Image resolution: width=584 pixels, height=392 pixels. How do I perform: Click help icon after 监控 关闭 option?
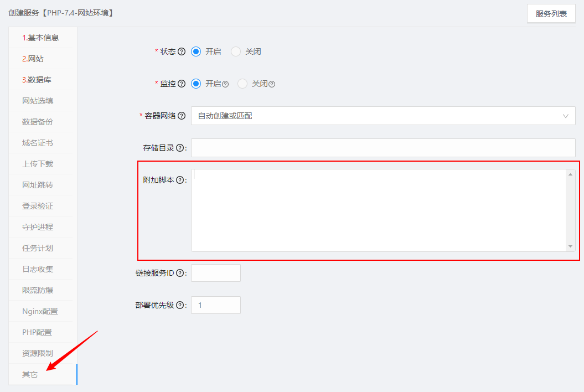272,84
